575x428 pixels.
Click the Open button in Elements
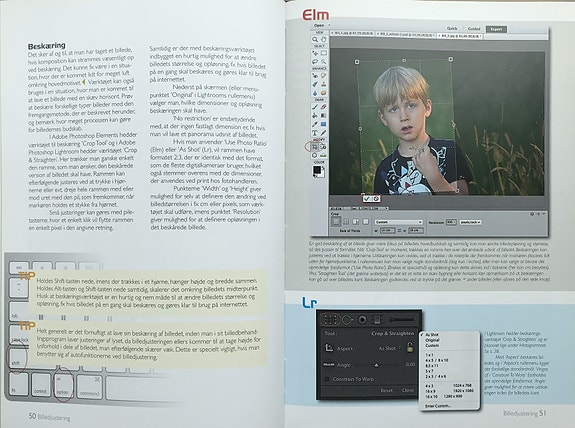tap(319, 25)
